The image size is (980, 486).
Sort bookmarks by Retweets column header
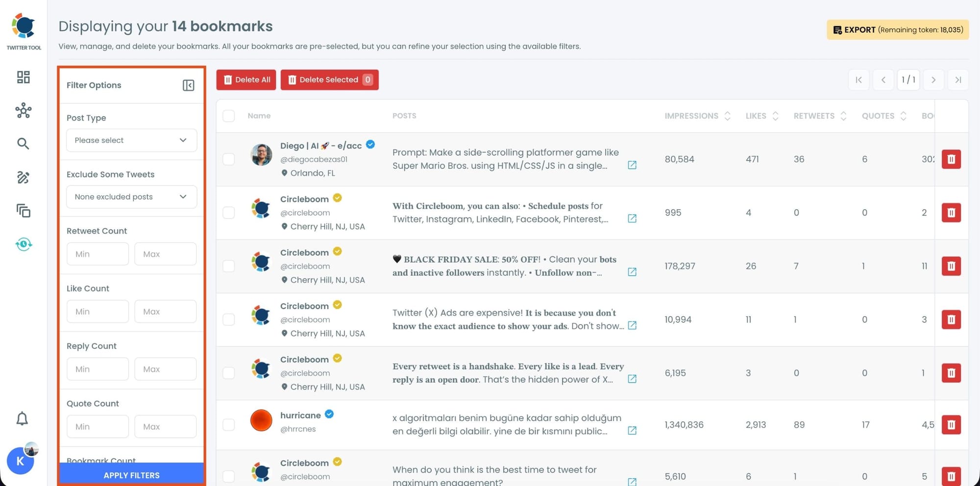[819, 116]
